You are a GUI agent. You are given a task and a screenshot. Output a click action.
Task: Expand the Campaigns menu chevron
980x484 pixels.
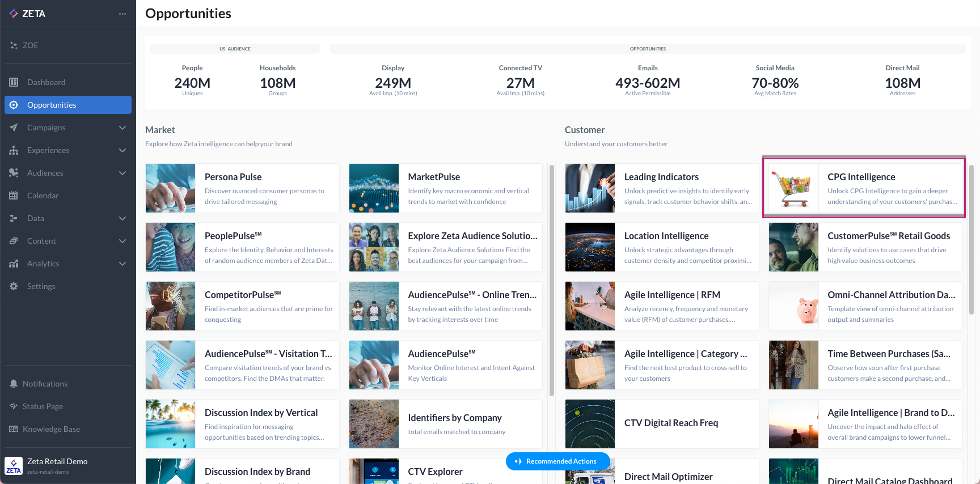(122, 128)
